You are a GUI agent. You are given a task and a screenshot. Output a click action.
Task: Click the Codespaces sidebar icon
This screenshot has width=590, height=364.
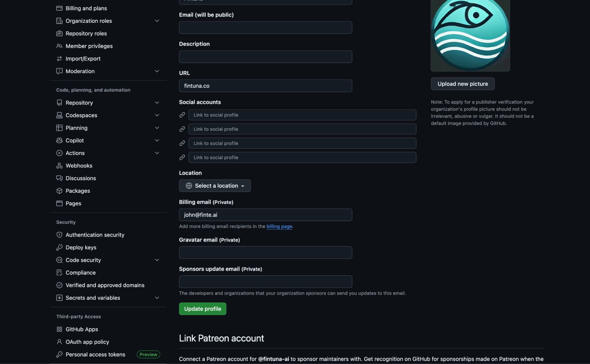tap(59, 115)
